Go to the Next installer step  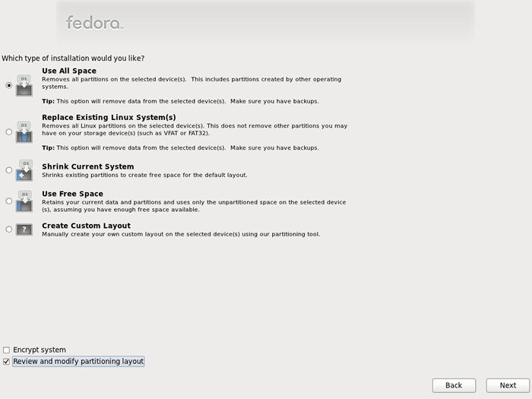pyautogui.click(x=508, y=385)
